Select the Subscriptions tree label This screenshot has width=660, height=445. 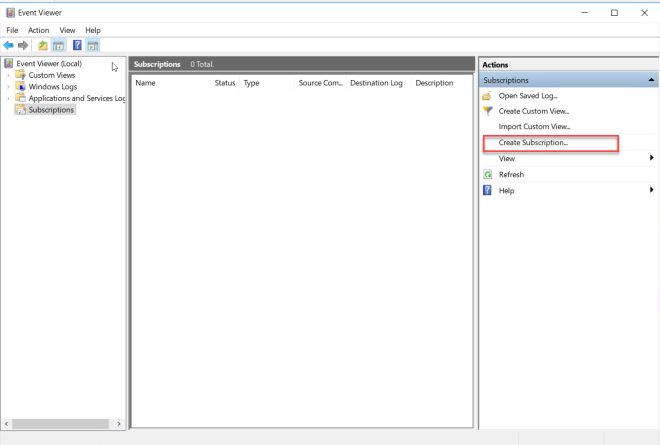51,110
